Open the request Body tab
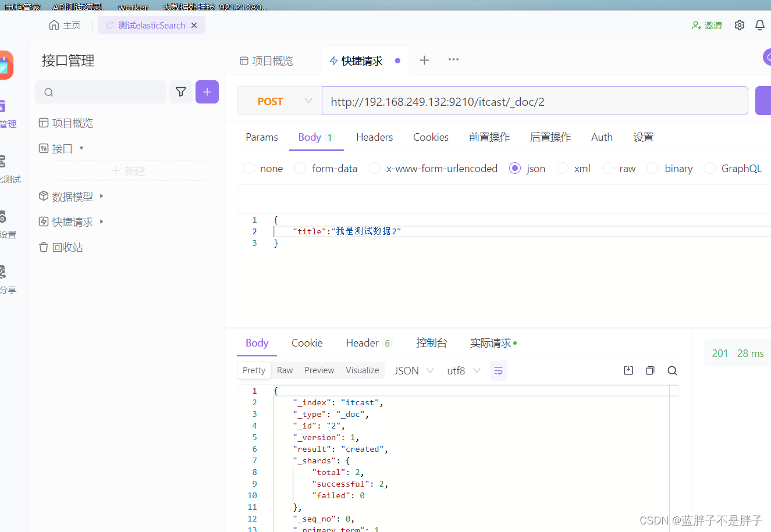The width and height of the screenshot is (771, 532). coord(316,137)
